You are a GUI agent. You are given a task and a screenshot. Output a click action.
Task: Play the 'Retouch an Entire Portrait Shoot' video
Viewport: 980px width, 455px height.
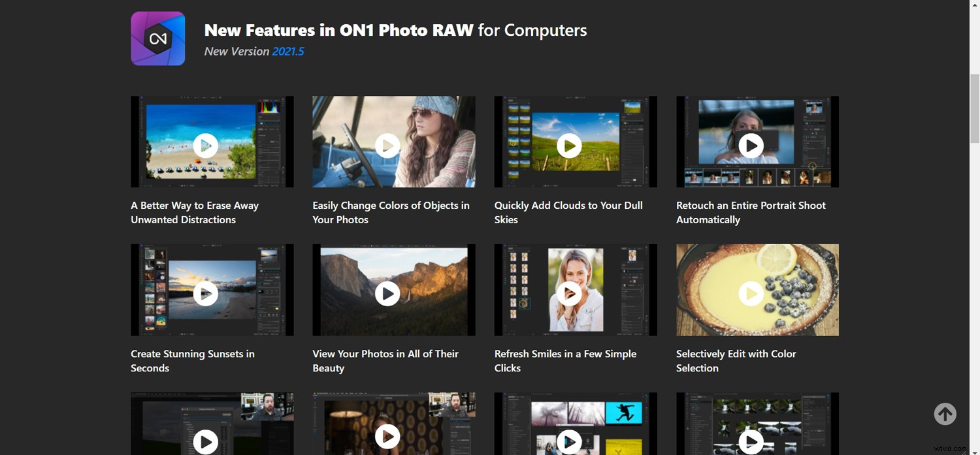click(x=751, y=146)
